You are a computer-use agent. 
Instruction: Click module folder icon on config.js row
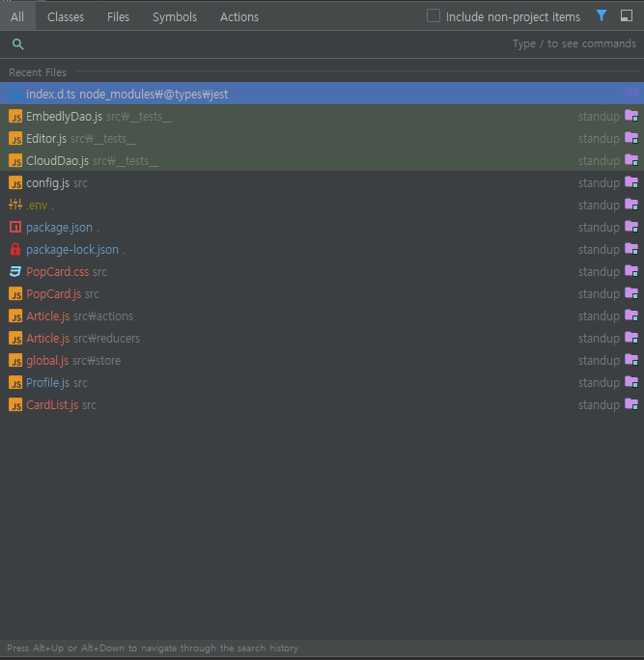coord(631,182)
